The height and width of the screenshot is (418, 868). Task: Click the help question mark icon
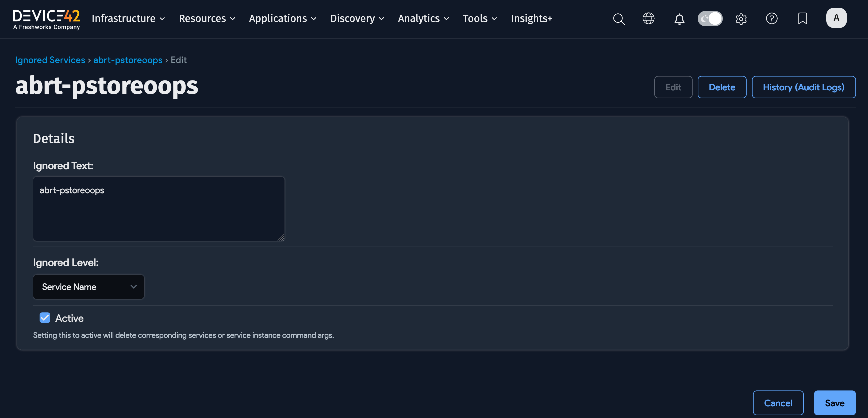(x=772, y=18)
